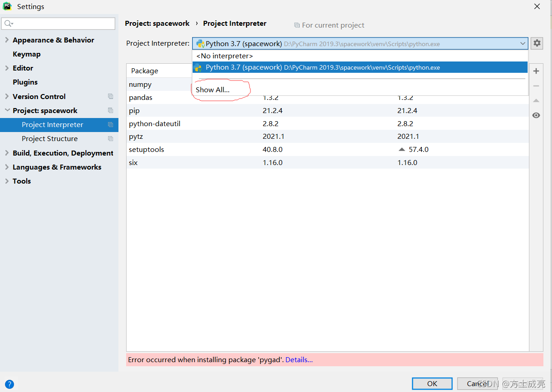Click the upgrade package arrow icon
The height and width of the screenshot is (392, 552).
(x=536, y=101)
